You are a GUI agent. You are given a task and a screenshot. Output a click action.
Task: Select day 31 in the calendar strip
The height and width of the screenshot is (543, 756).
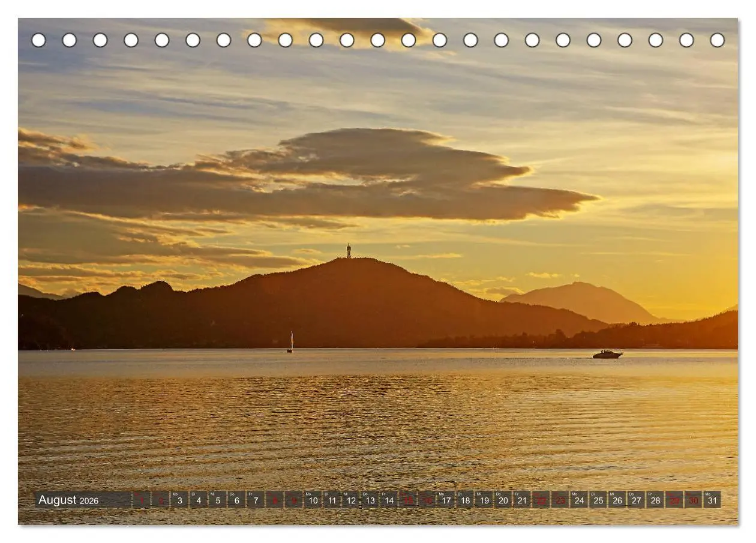coord(713,500)
